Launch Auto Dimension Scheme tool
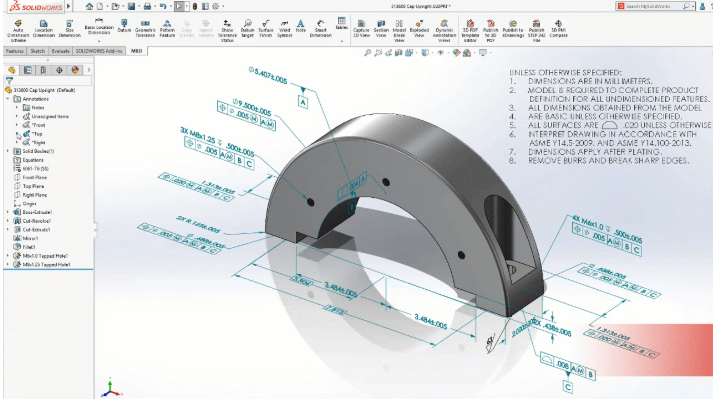This screenshot has height=399, width=713. (x=18, y=30)
